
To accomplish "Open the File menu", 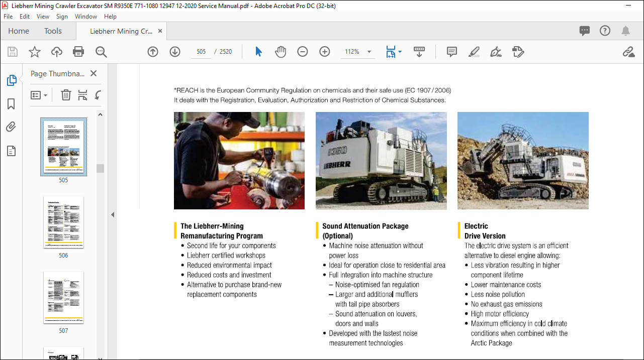I will (8, 16).
